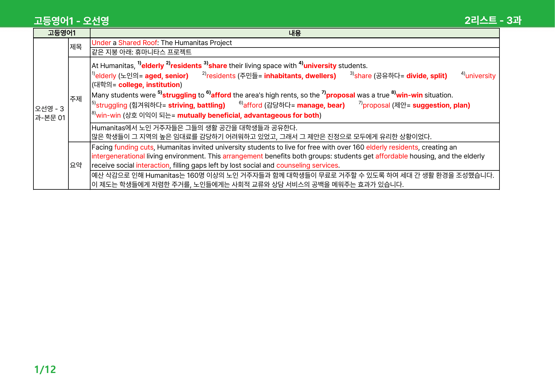The image size is (555, 392).
Task: Click the 제목 row label cell
Action: [x=79, y=47]
